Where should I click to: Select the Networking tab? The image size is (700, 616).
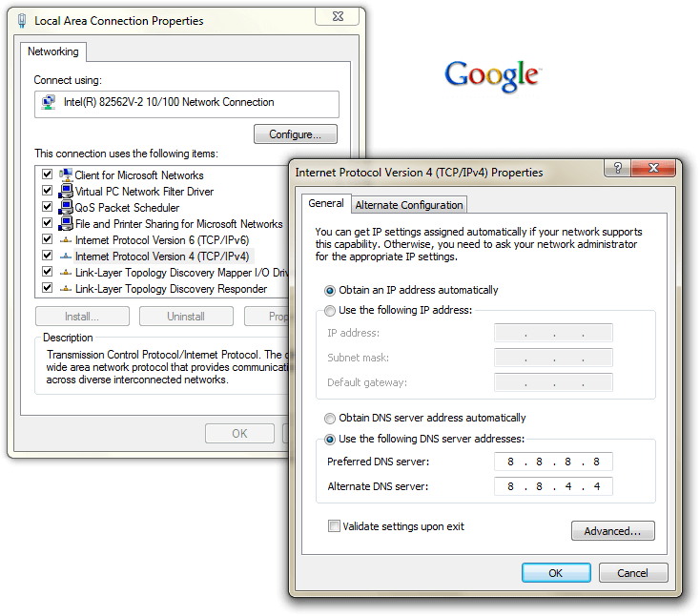tap(53, 51)
